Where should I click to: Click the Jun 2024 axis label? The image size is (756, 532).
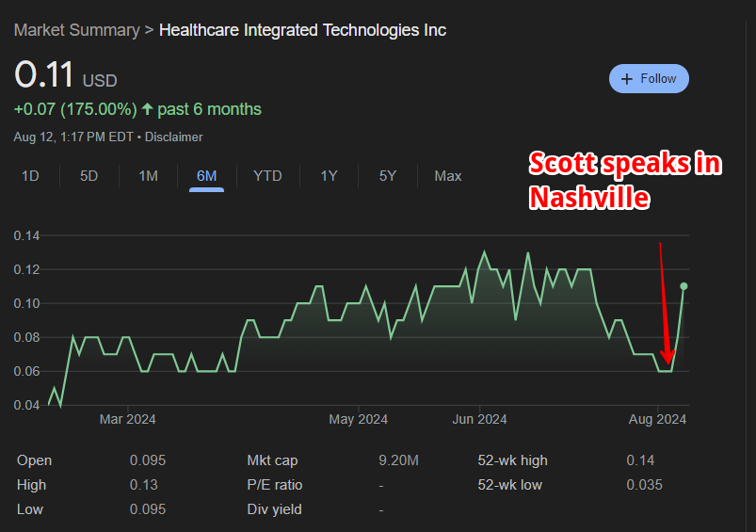(479, 419)
